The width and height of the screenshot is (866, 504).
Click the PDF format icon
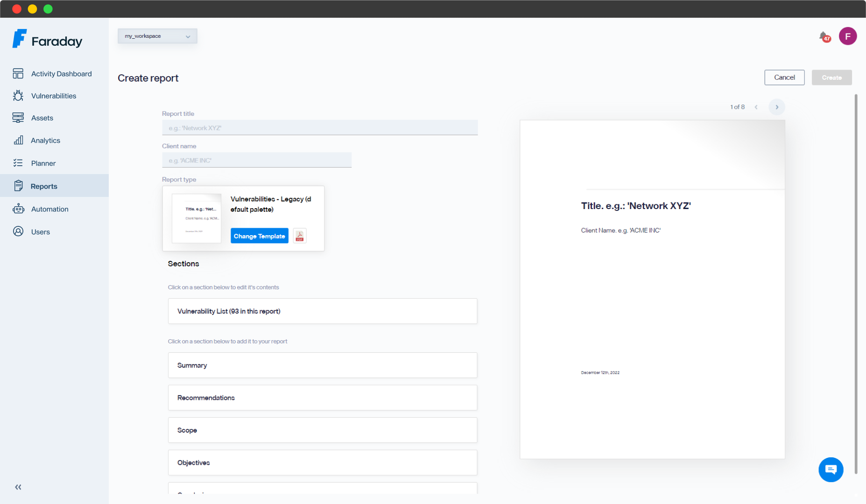[300, 236]
